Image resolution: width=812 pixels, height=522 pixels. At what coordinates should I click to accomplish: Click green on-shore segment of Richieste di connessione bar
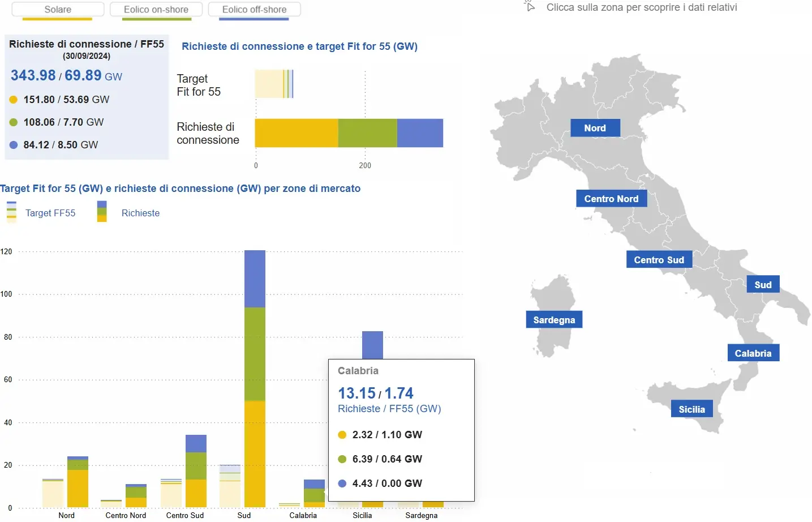368,133
